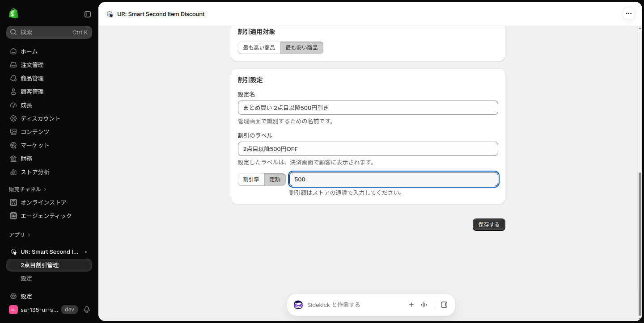
Task: Click the 商品管理 tag icon
Action: 13,78
